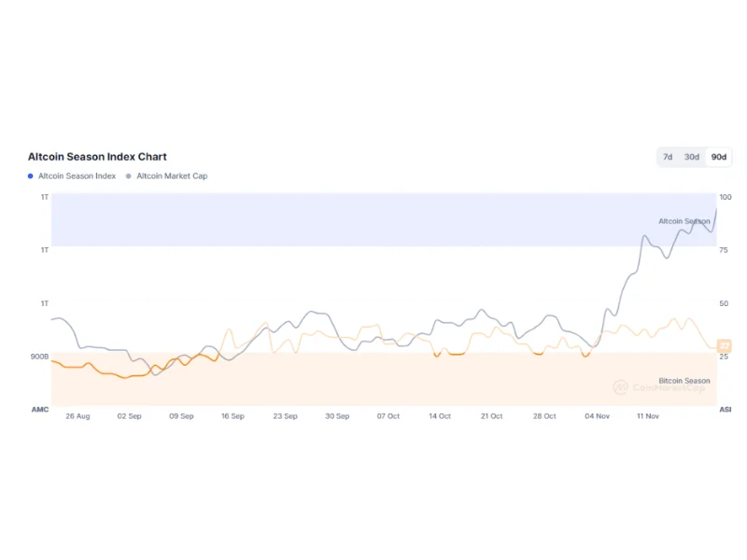
Task: Click the AMC axis label
Action: [x=40, y=410]
